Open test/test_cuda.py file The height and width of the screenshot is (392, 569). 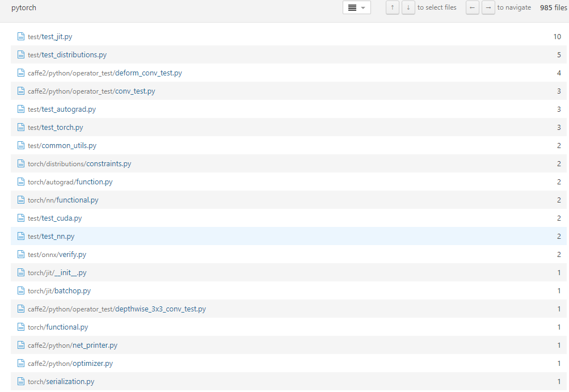point(55,218)
